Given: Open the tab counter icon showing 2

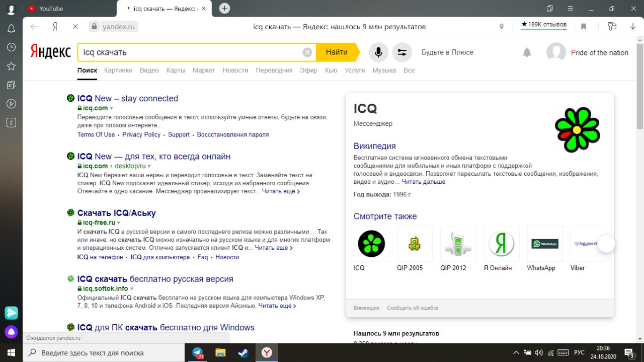Looking at the screenshot, I should coord(11,122).
